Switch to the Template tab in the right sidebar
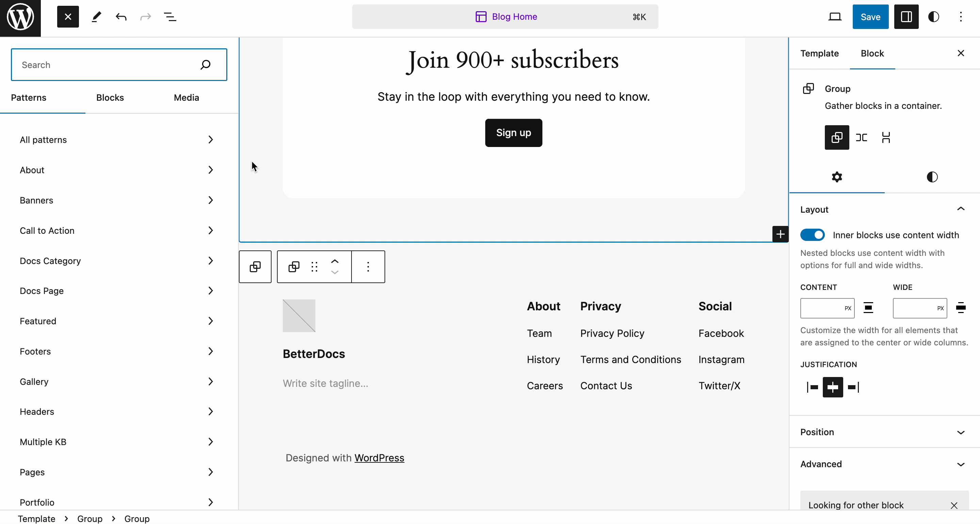The width and height of the screenshot is (980, 524). 819,54
